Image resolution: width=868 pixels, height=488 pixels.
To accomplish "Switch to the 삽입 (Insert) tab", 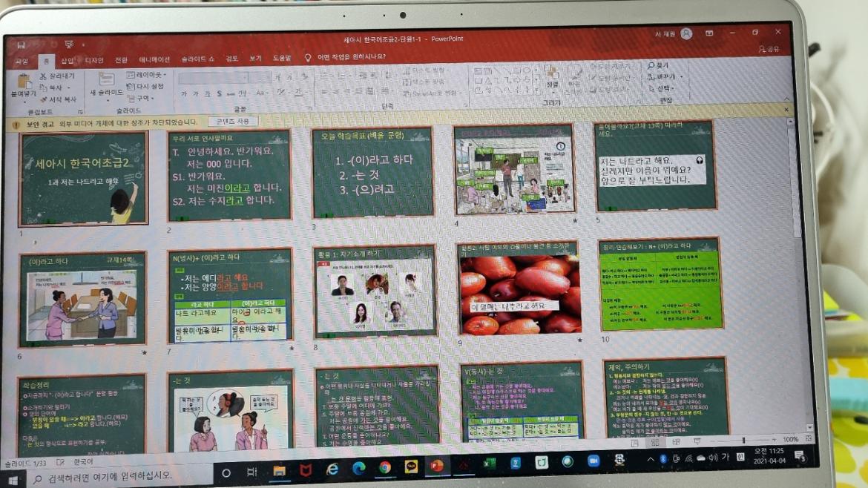I will click(x=67, y=60).
